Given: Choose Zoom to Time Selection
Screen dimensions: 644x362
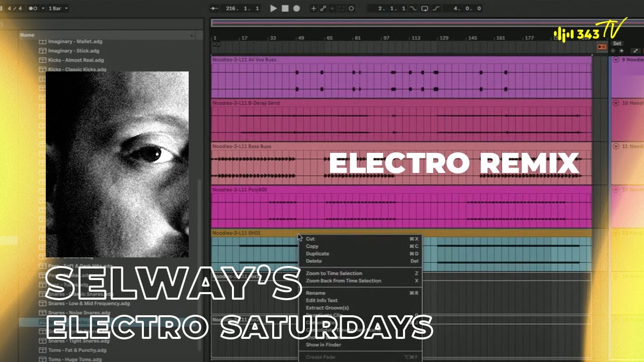Looking at the screenshot, I should [360, 274].
